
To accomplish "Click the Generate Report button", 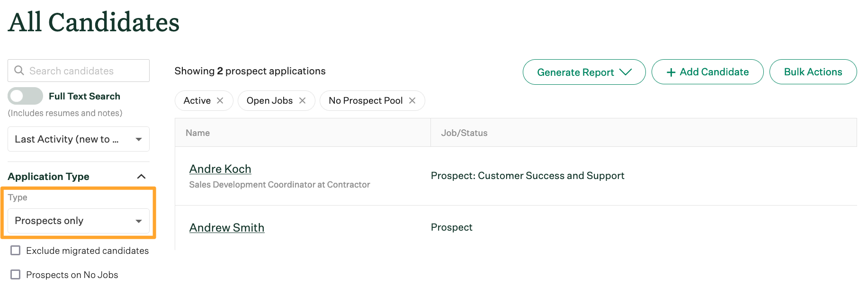I will coord(583,72).
